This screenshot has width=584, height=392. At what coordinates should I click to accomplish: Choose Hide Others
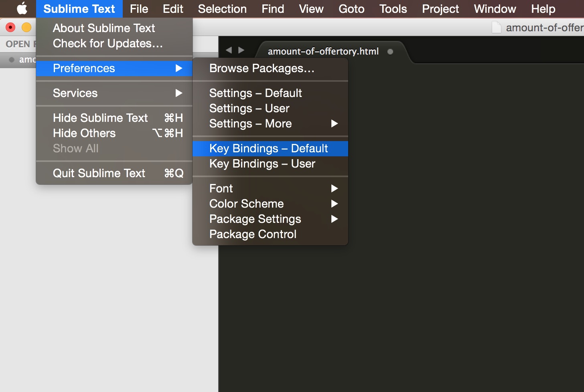coord(114,133)
